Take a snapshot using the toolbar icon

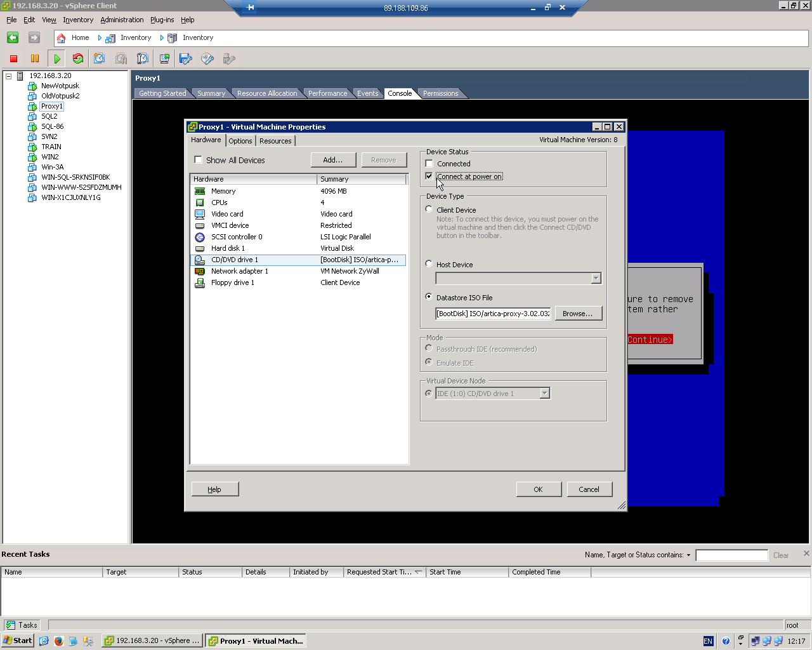click(x=100, y=58)
